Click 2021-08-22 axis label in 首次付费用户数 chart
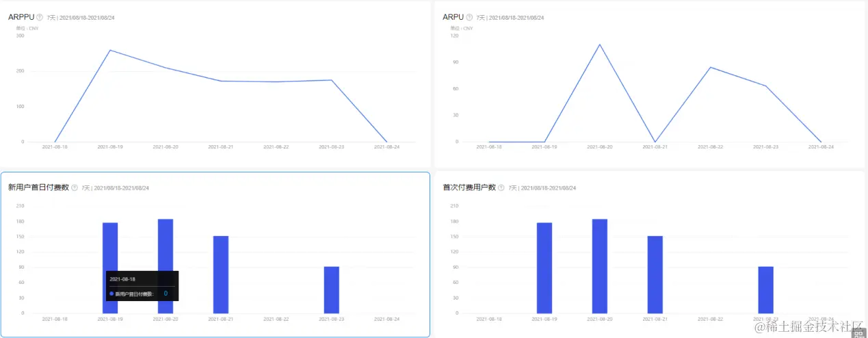Image resolution: width=868 pixels, height=338 pixels. coord(711,319)
